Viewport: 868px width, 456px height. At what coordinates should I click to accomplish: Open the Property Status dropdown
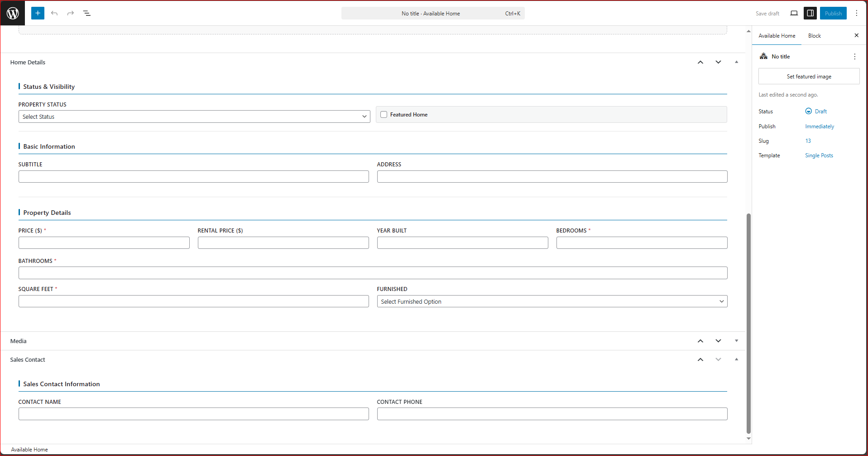(194, 116)
